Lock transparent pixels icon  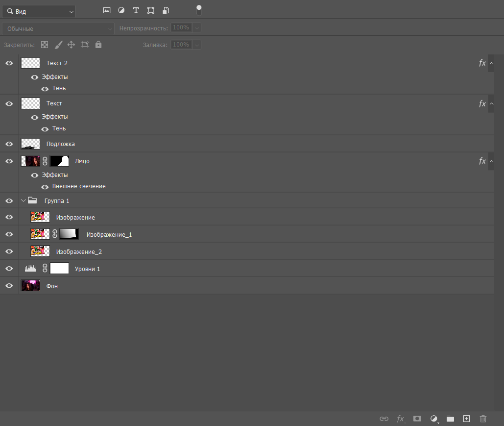pyautogui.click(x=45, y=45)
